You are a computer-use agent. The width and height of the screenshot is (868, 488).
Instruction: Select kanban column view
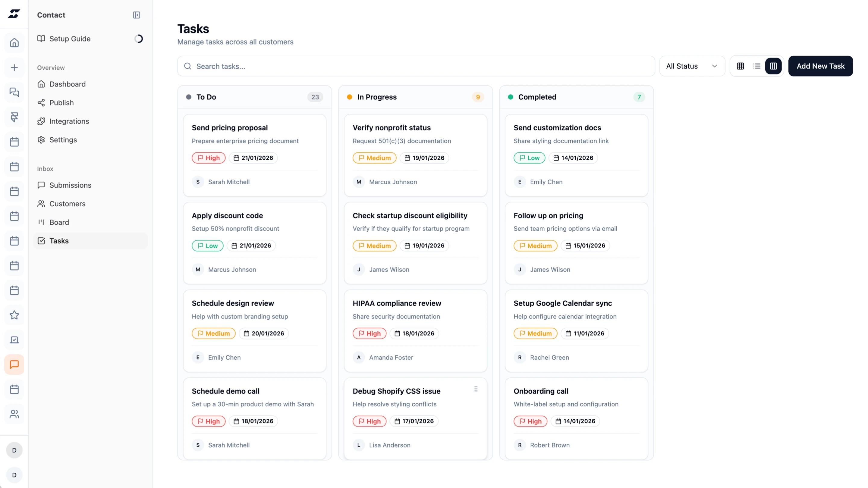tap(773, 66)
